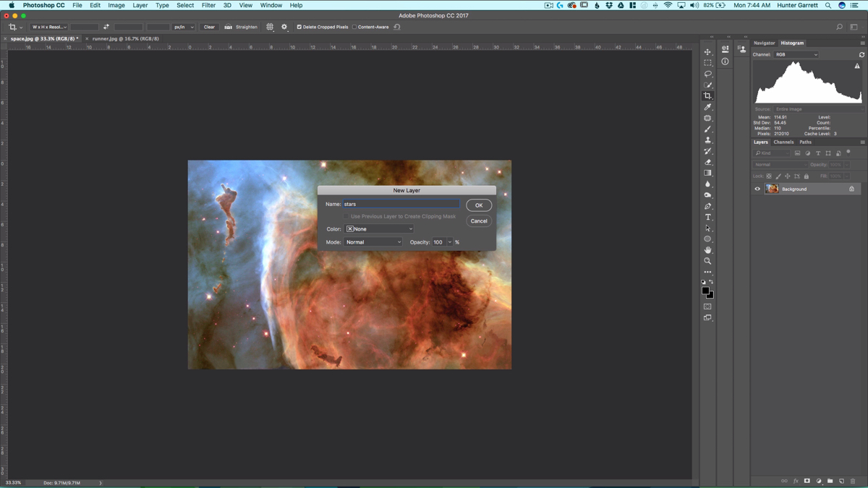Reset the crop with the undo arrow
The height and width of the screenshot is (488, 868).
pyautogui.click(x=397, y=27)
